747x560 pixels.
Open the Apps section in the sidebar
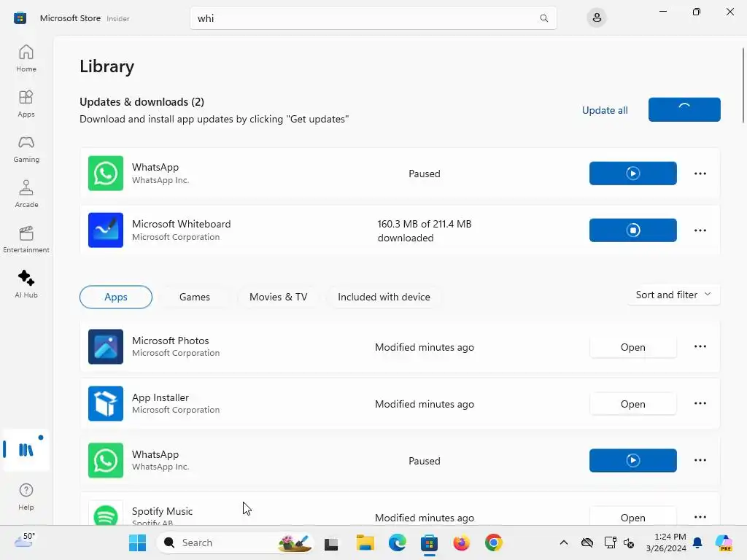click(26, 104)
